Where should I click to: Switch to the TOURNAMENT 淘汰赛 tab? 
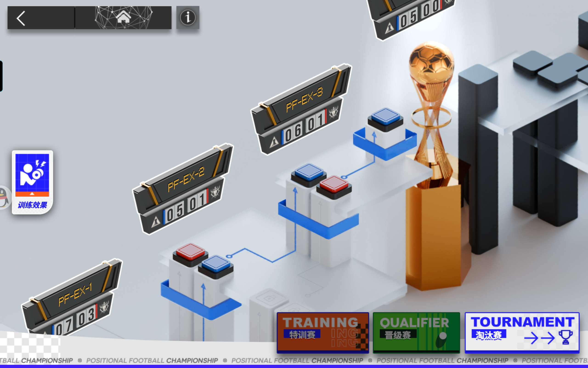pos(522,333)
